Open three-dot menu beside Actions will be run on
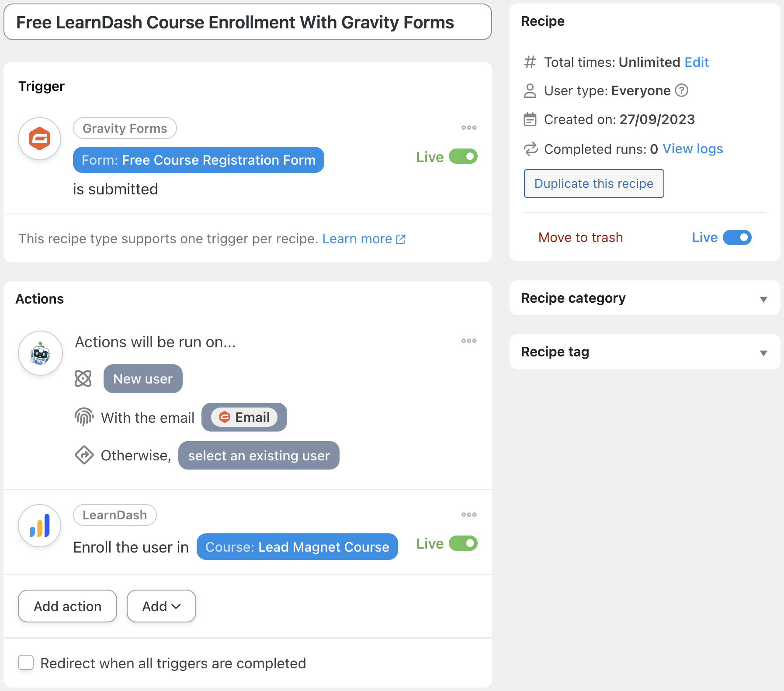This screenshot has width=784, height=691. 469,341
